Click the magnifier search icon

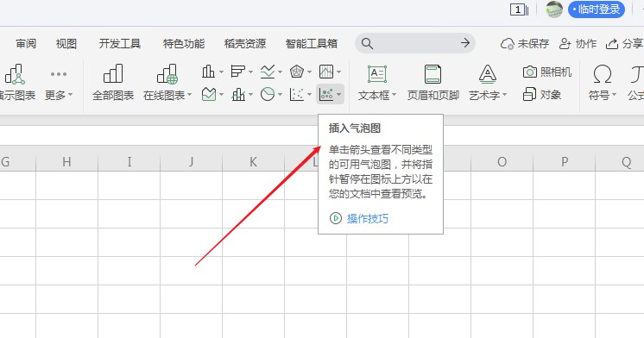click(367, 43)
